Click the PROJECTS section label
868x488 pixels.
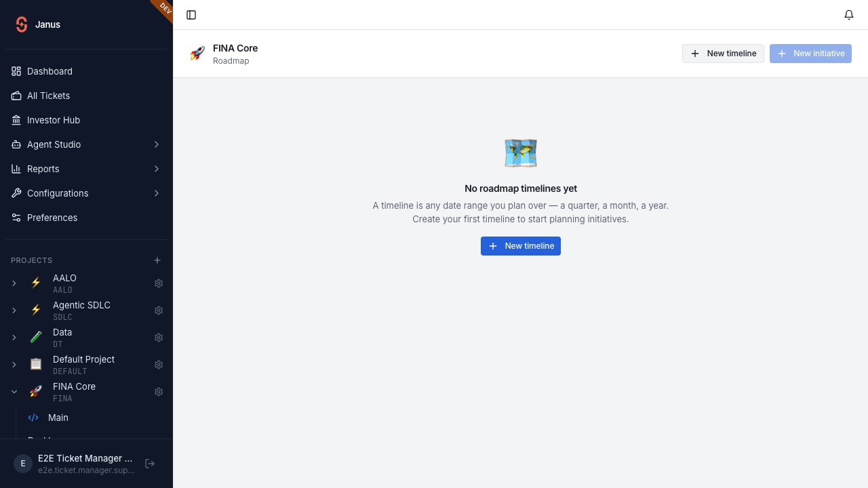tap(31, 260)
